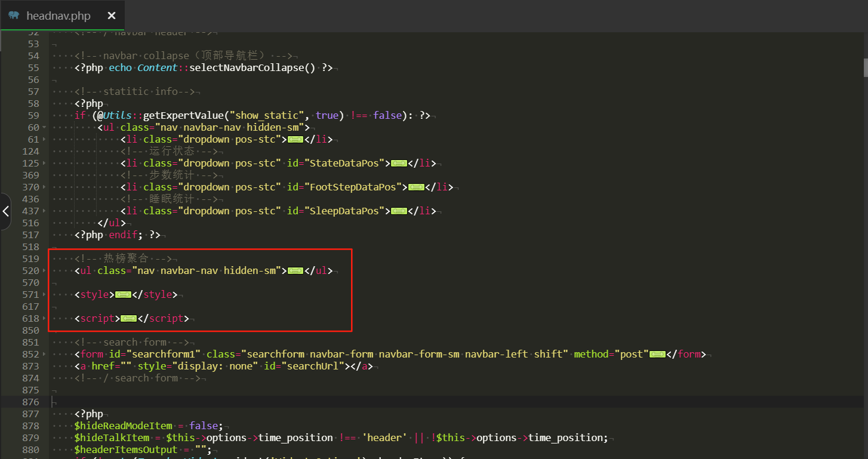
Task: Collapse the ul block at line 60
Action: (45, 128)
